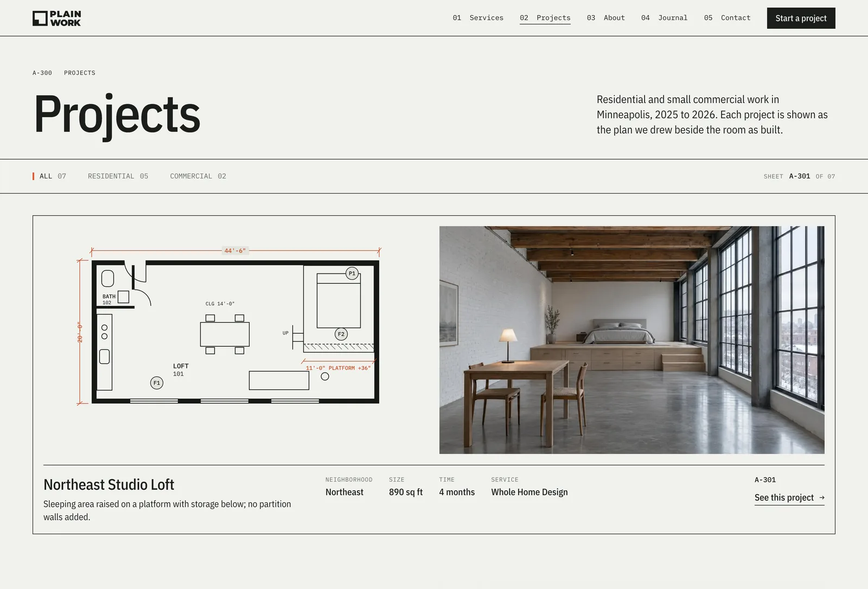
Task: Click the F2 marker on floor plan
Action: click(x=341, y=334)
